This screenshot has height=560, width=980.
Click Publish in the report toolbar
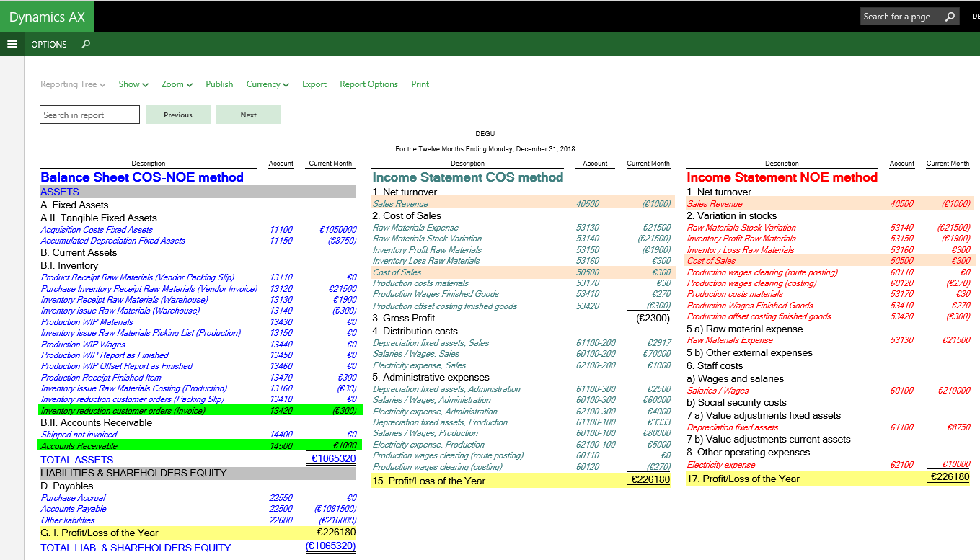(x=219, y=84)
